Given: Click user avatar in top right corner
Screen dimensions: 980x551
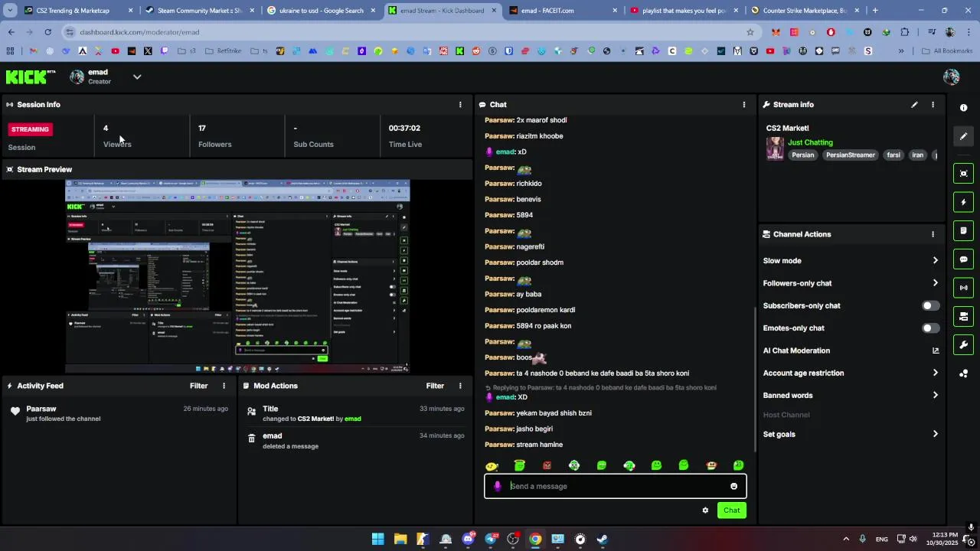Looking at the screenshot, I should (x=952, y=77).
